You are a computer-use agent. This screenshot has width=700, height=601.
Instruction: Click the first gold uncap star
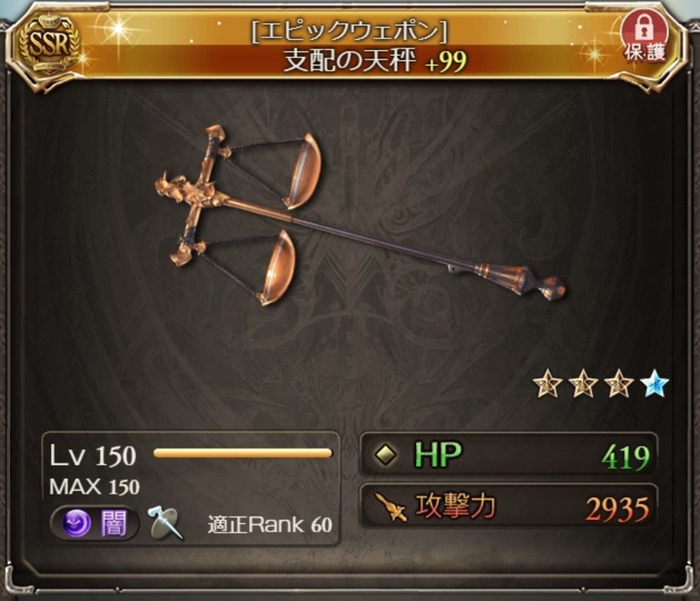coord(547,383)
